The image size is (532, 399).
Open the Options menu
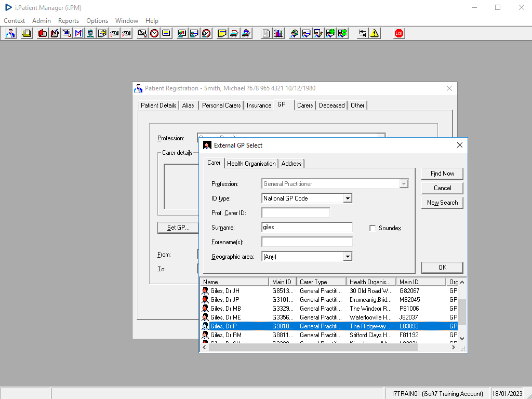[97, 21]
